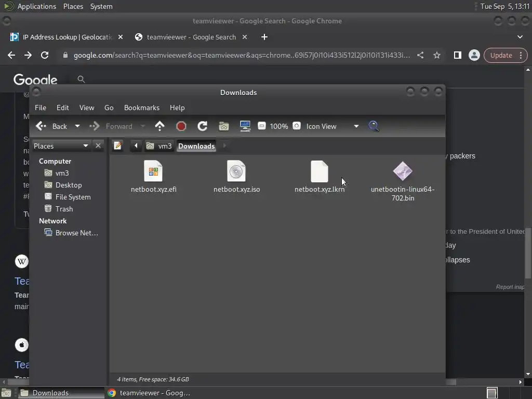Bookmark this page with the star icon
The width and height of the screenshot is (532, 399).
coord(436,55)
